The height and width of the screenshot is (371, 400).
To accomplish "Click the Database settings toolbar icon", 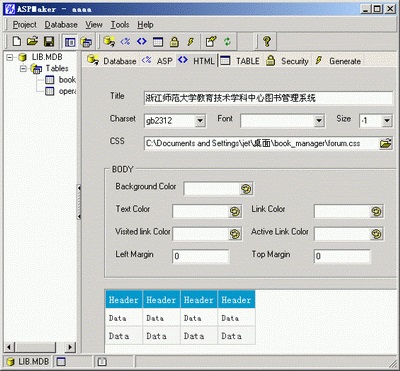I will 109,42.
